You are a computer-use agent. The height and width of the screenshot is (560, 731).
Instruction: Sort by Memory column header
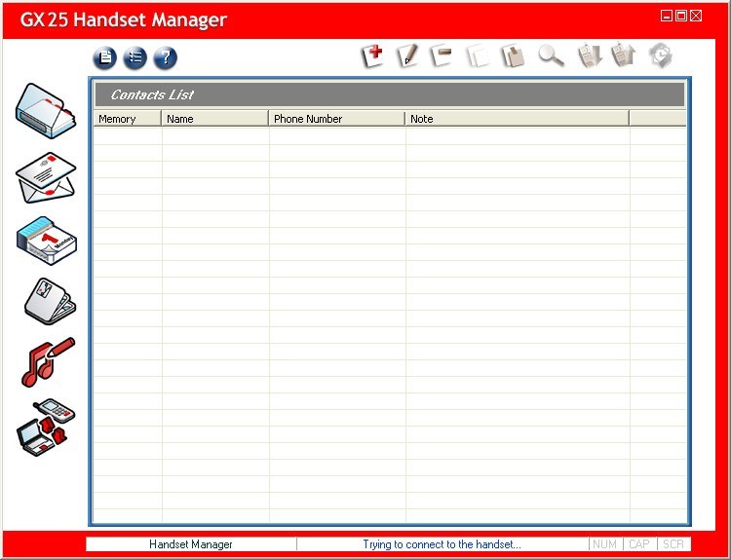point(128,119)
